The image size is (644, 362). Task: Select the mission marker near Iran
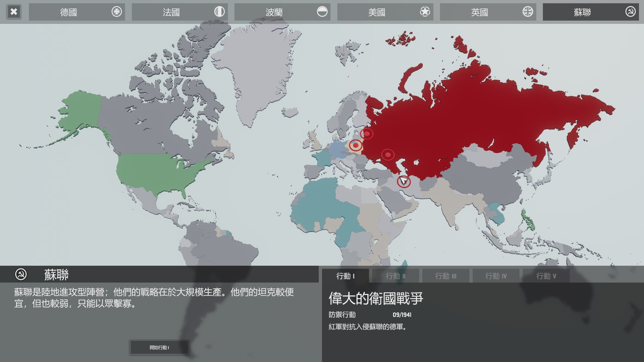tap(404, 181)
